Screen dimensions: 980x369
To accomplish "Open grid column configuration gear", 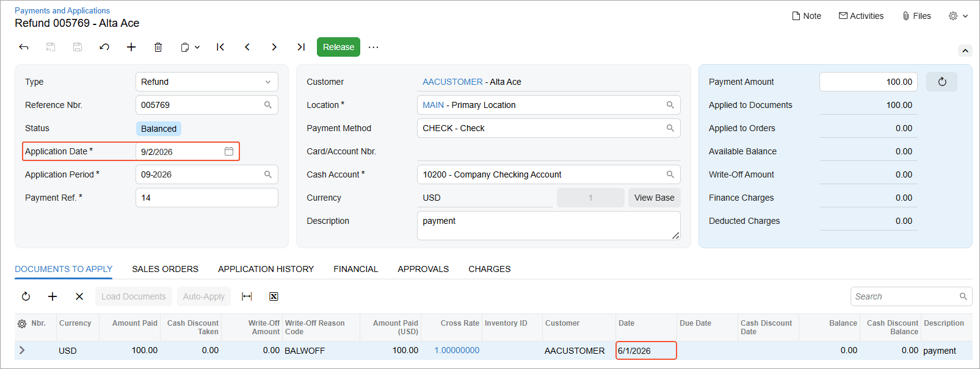I will click(x=22, y=323).
